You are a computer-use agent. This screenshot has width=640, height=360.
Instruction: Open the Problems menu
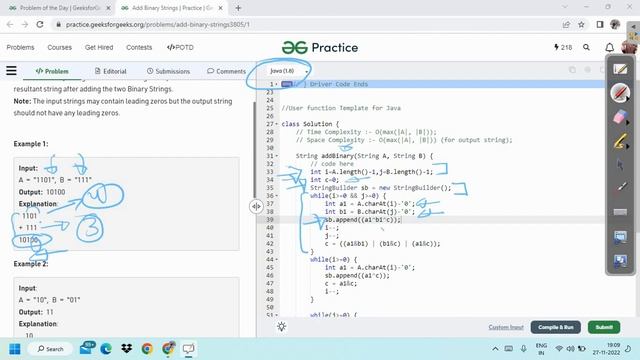pyautogui.click(x=20, y=47)
